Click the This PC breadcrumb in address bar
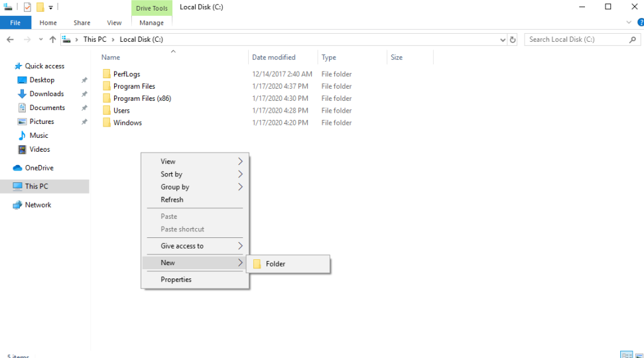Viewport: 644px width, 358px height. pos(94,40)
